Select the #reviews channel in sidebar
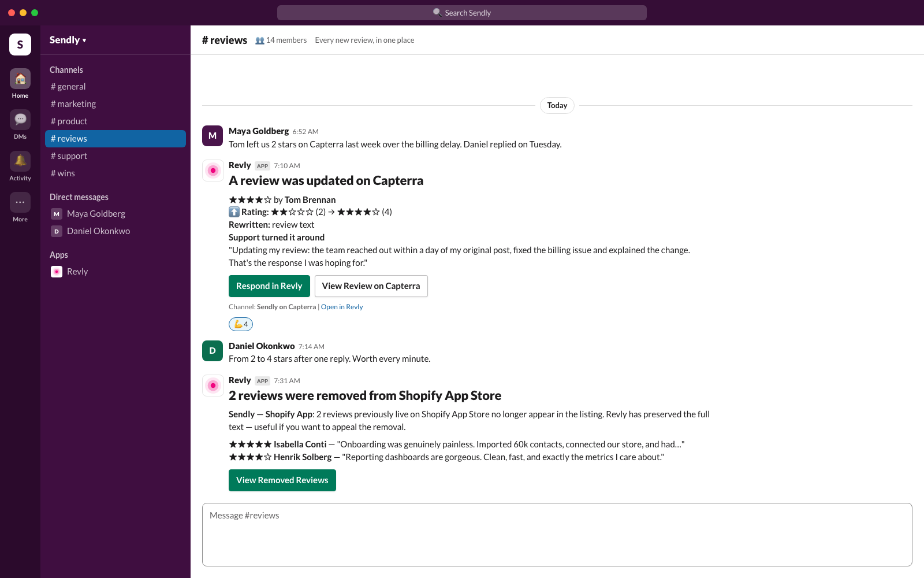Viewport: 924px width, 578px height. point(115,139)
